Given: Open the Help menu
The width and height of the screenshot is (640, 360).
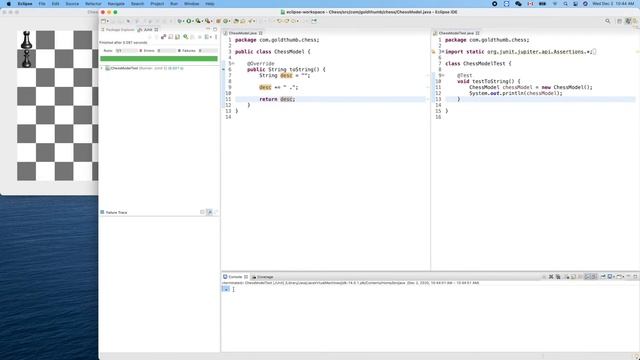Looking at the screenshot, I should click(210, 4).
